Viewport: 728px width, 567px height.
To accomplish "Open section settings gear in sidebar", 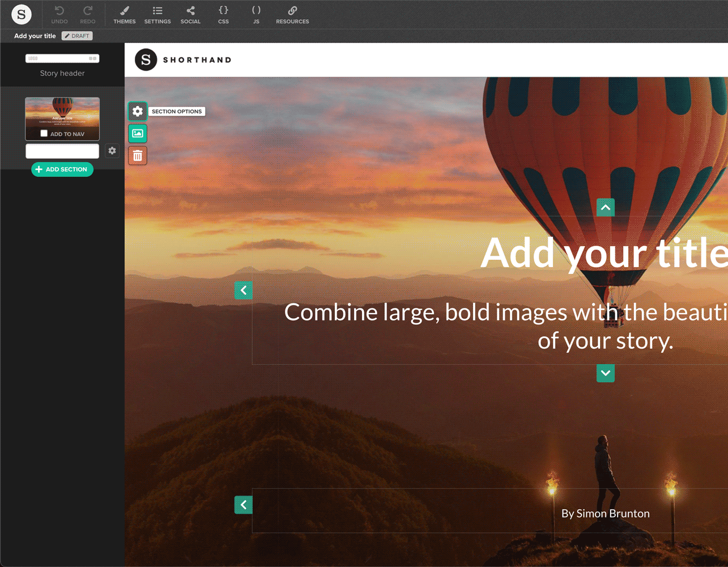I will coord(112,151).
